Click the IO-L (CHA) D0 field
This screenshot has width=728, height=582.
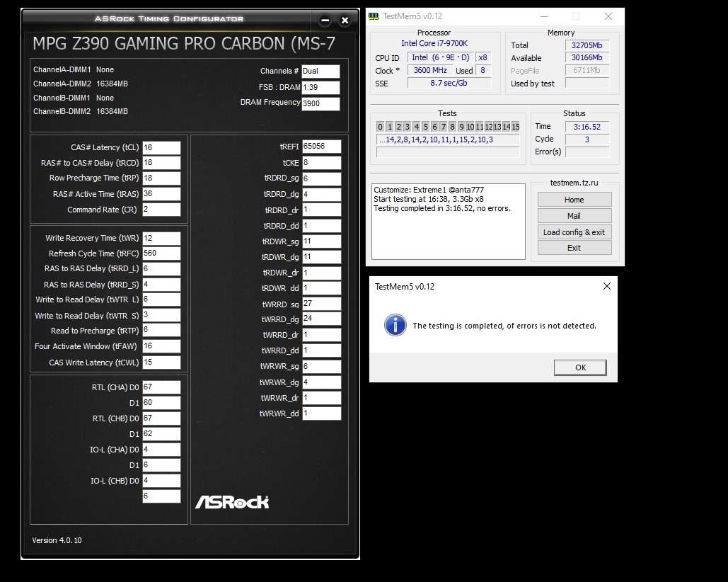(x=161, y=450)
